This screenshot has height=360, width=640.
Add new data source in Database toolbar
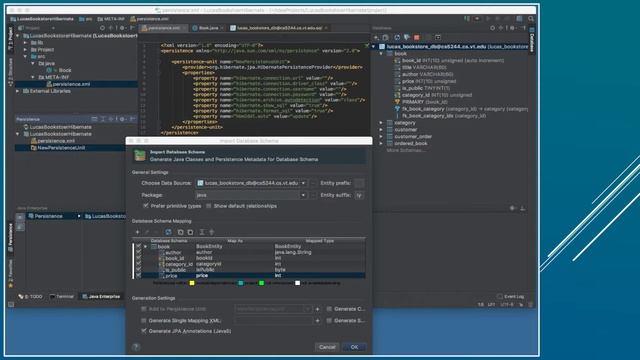[x=376, y=37]
